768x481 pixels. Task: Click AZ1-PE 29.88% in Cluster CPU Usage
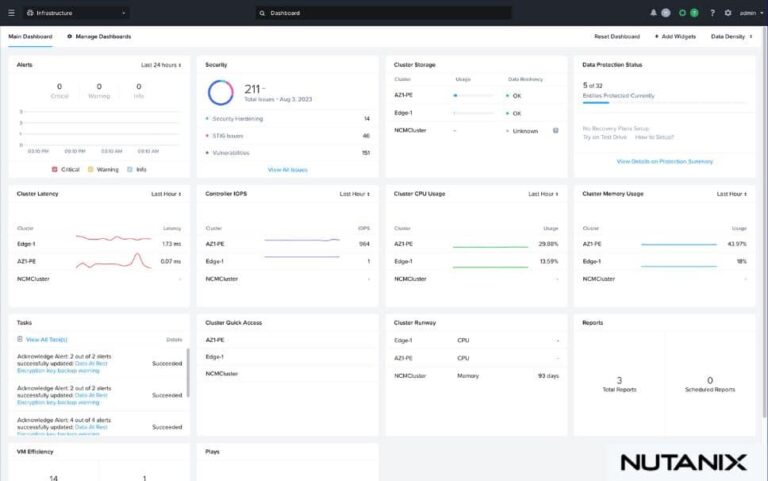(x=548, y=244)
